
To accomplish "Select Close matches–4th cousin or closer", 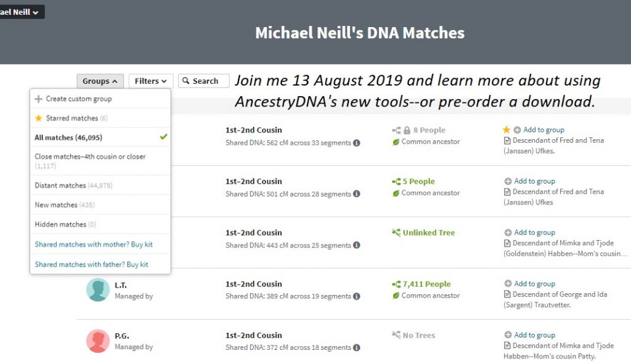I will 90,156.
